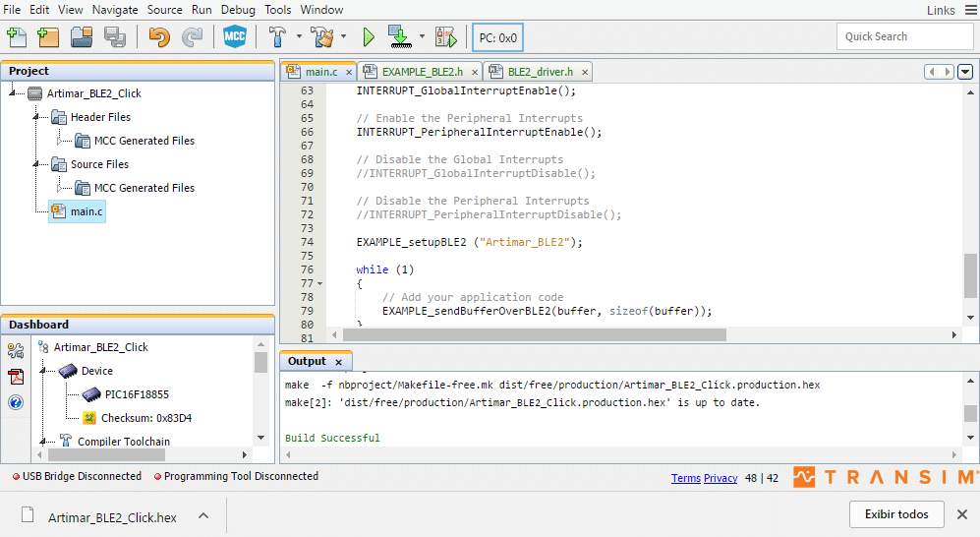Click the Redo arrow icon
Image resolution: width=980 pixels, height=537 pixels.
[x=192, y=37]
